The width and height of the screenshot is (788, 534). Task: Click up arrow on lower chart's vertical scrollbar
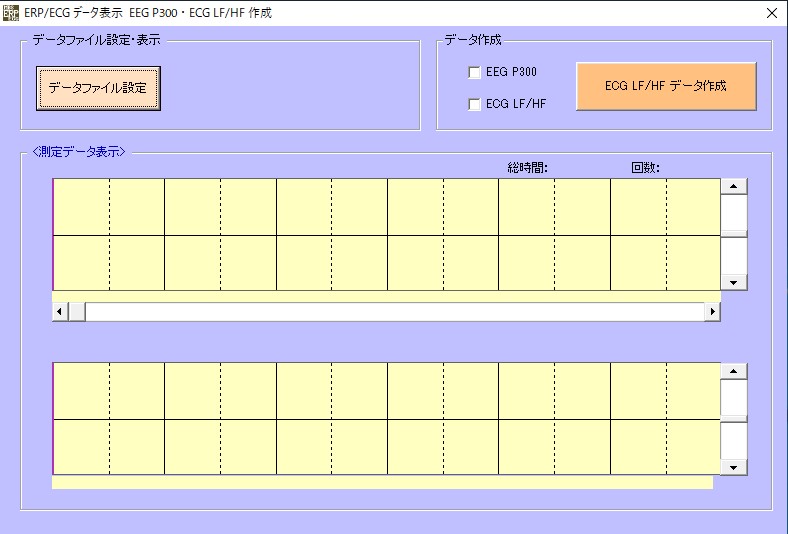click(734, 371)
